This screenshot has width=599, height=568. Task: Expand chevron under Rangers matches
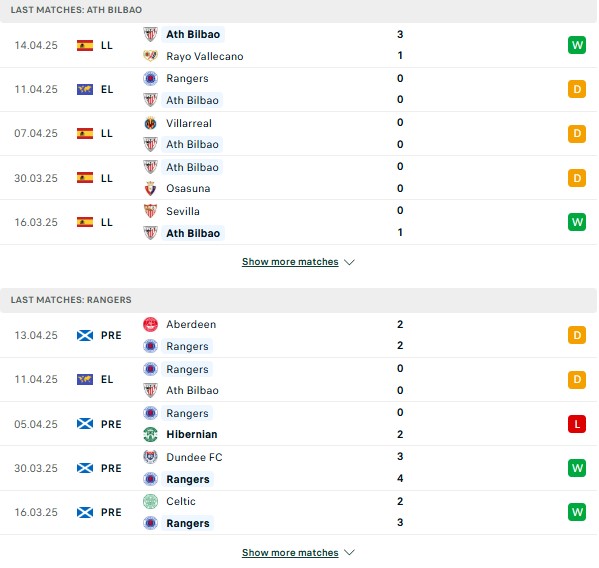[x=349, y=552]
